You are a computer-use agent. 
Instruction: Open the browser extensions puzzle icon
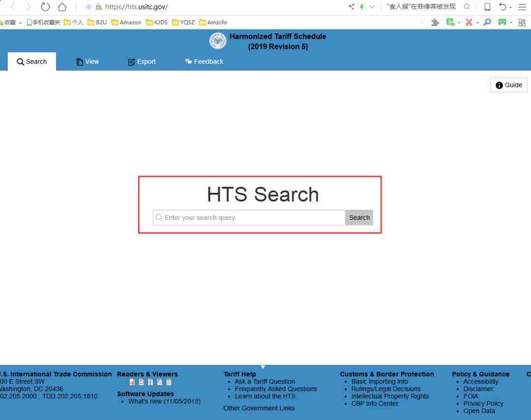pyautogui.click(x=435, y=22)
